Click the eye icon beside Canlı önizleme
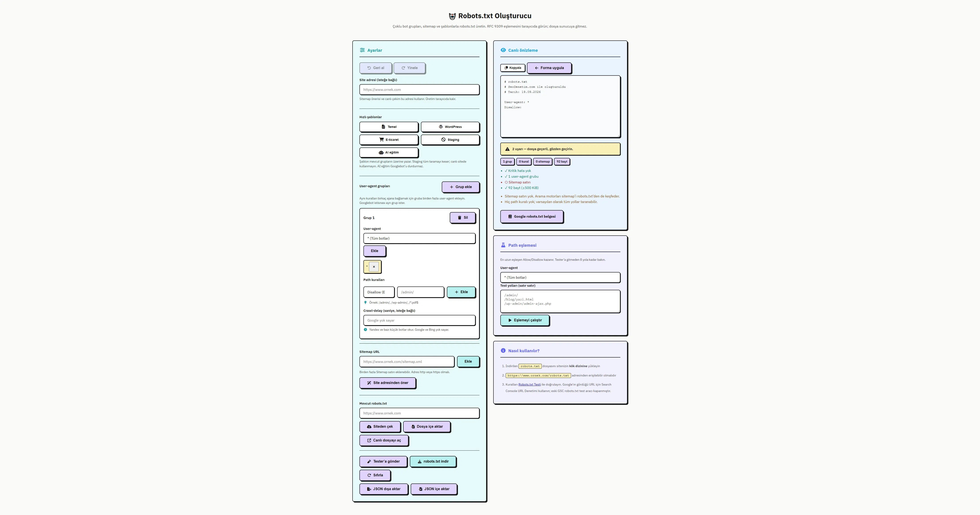 503,50
